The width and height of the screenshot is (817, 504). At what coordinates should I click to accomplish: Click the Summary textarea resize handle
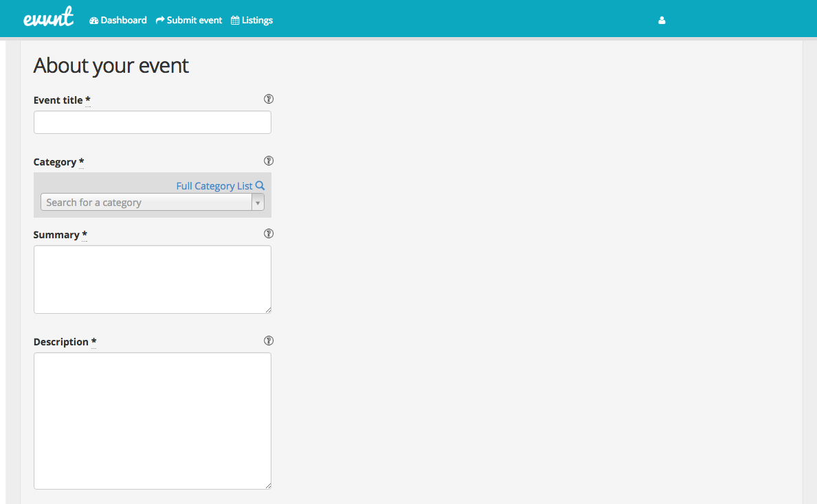[268, 310]
